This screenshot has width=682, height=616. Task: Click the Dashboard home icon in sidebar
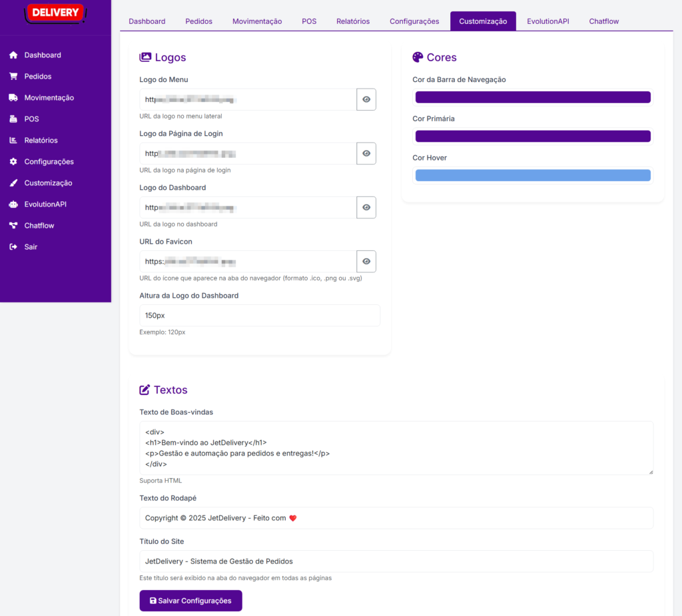(x=13, y=55)
